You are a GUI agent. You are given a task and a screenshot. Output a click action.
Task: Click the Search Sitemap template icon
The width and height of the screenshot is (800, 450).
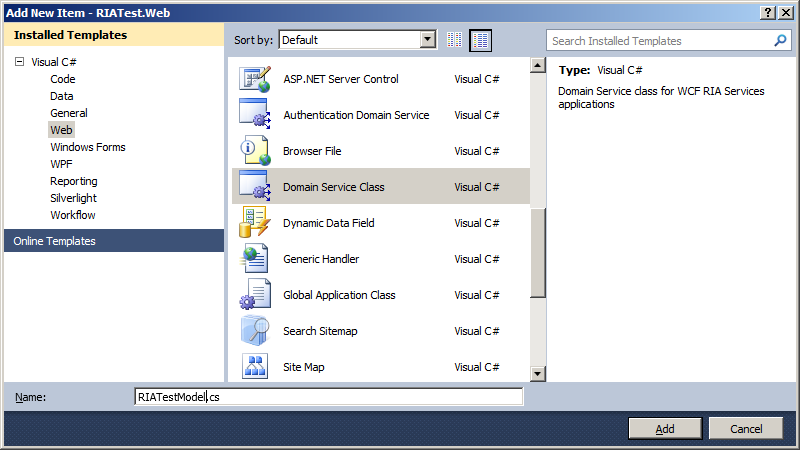[x=255, y=331]
